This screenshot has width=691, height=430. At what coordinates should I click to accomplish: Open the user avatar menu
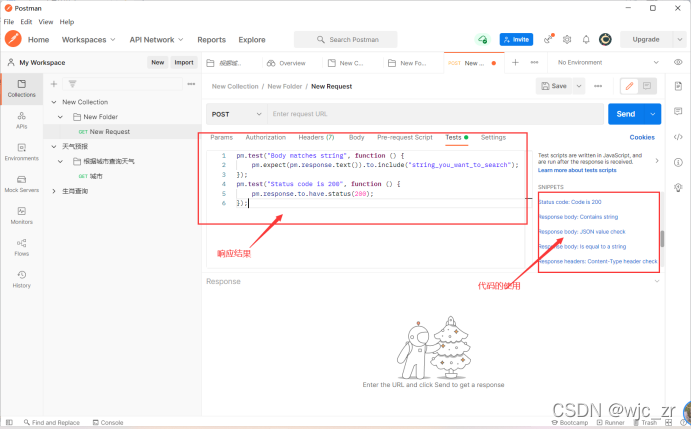[605, 40]
